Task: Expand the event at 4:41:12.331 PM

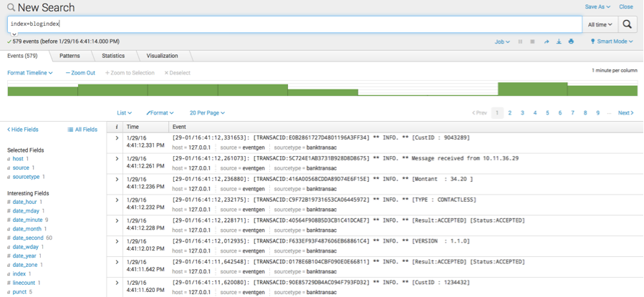Action: click(x=117, y=138)
